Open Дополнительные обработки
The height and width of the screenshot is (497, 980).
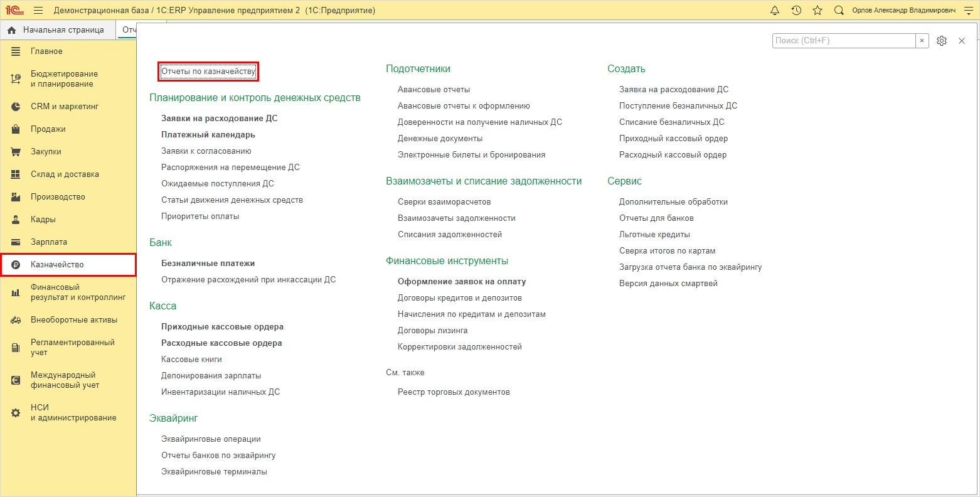click(x=673, y=202)
